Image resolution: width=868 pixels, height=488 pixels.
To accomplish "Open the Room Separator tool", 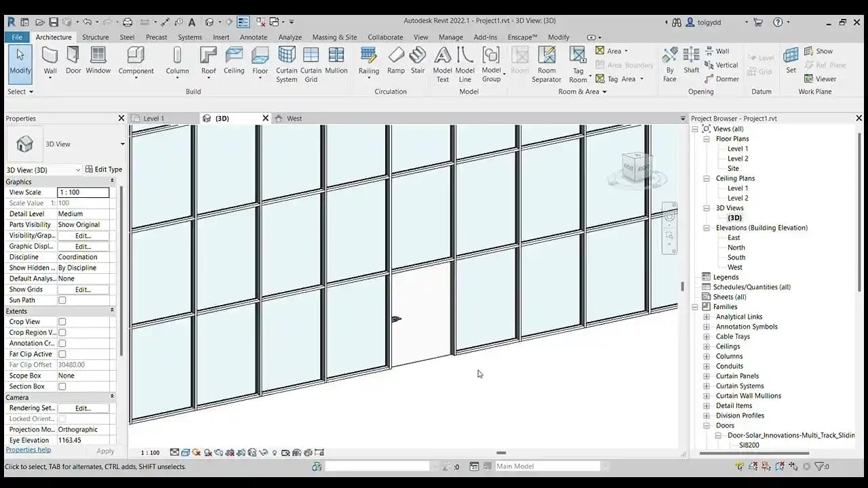I will click(x=547, y=60).
